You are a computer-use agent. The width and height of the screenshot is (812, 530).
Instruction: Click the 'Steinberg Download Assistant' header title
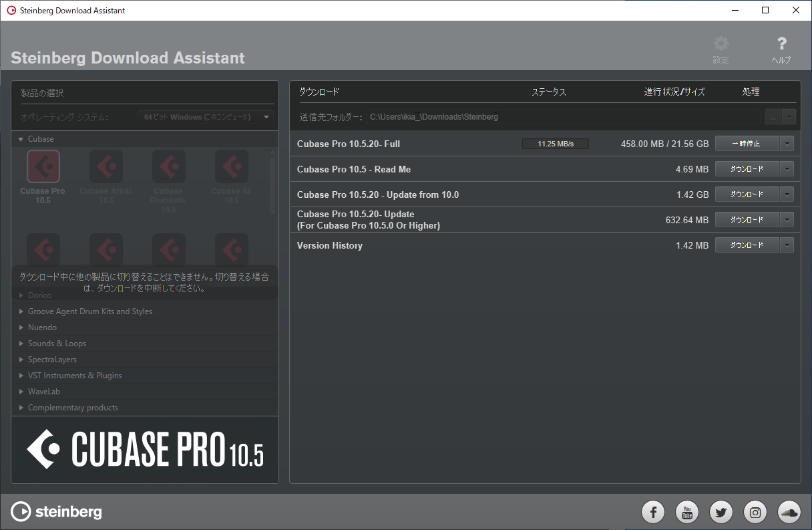click(x=128, y=58)
